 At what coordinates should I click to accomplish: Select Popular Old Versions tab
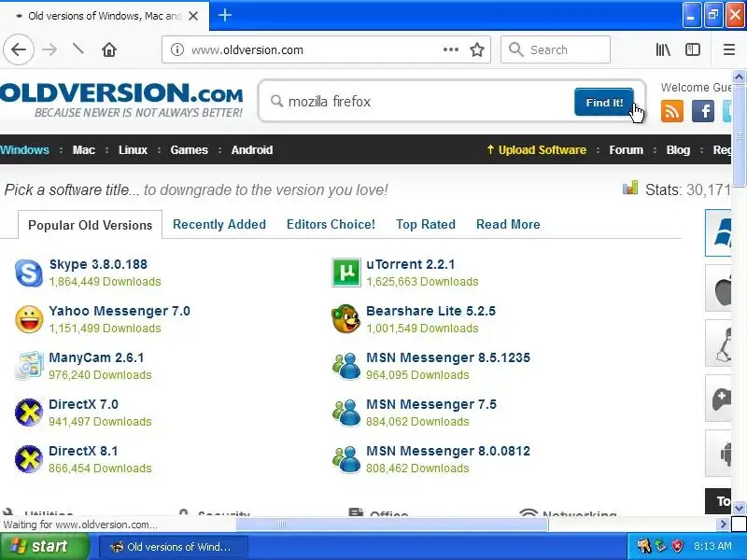pyautogui.click(x=90, y=225)
